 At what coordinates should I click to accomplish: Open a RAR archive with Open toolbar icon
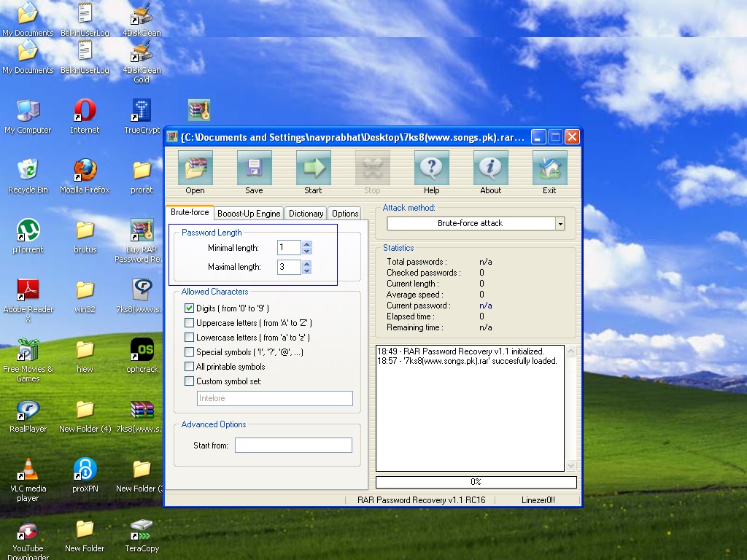tap(195, 168)
